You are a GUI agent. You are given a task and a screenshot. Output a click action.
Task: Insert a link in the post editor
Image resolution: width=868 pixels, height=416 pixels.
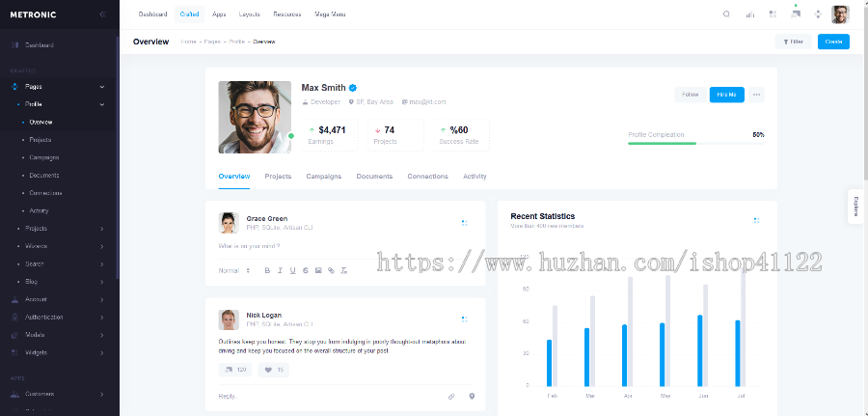331,271
